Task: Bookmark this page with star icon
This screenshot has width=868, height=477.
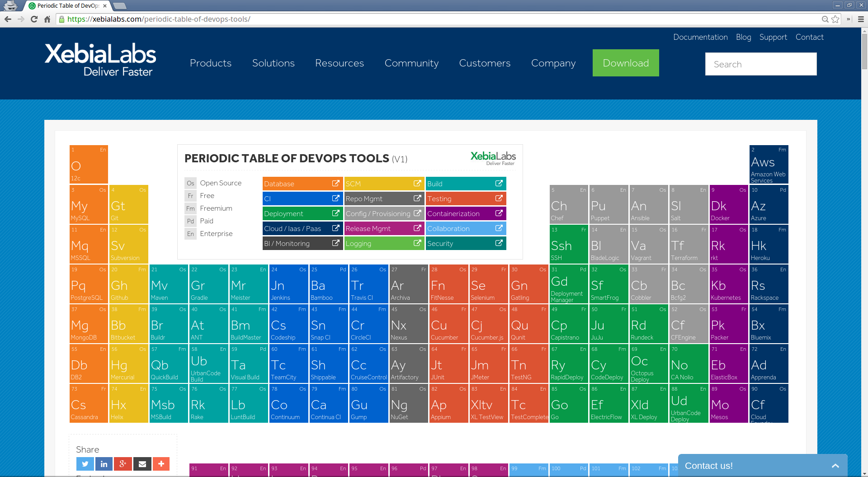Action: click(835, 19)
